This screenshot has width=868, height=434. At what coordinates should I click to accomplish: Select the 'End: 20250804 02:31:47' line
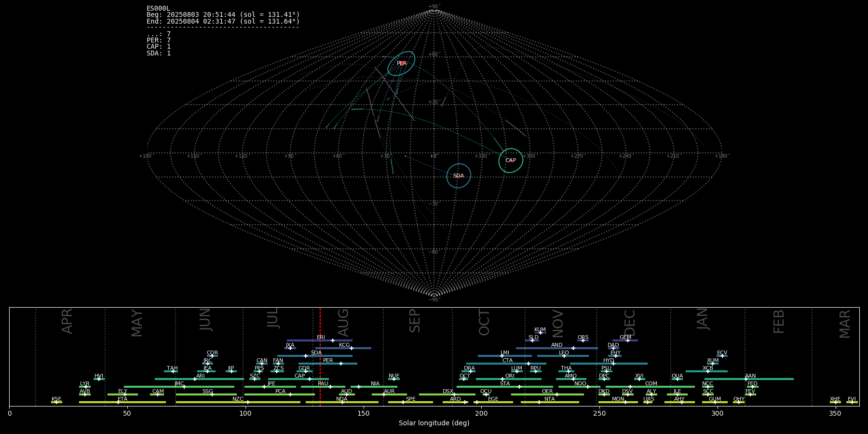point(223,22)
